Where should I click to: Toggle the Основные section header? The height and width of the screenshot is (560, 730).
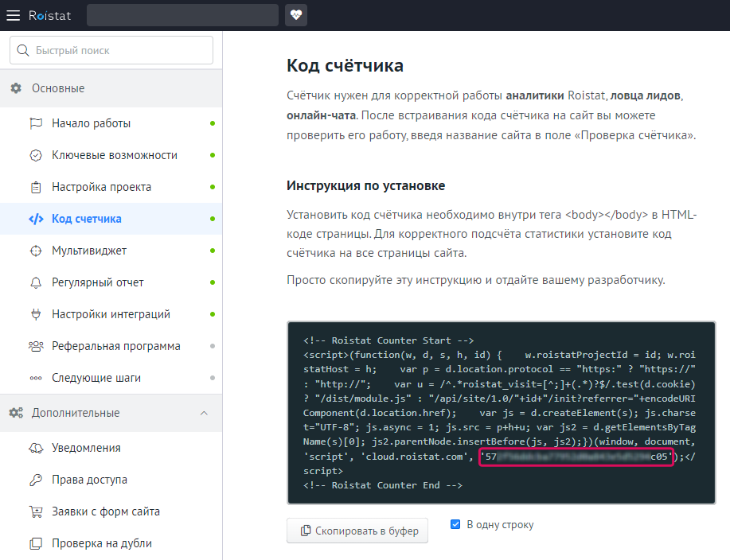111,88
